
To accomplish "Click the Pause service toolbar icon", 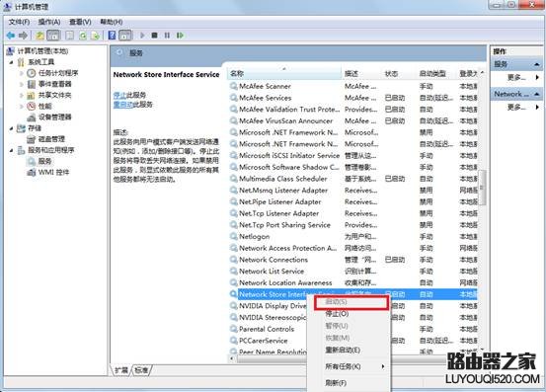I will click(x=167, y=36).
